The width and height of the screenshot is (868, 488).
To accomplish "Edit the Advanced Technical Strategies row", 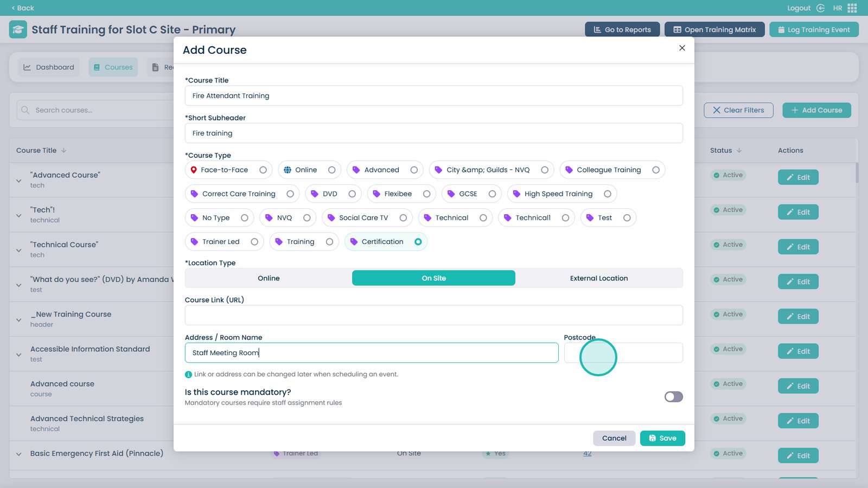I will (798, 421).
